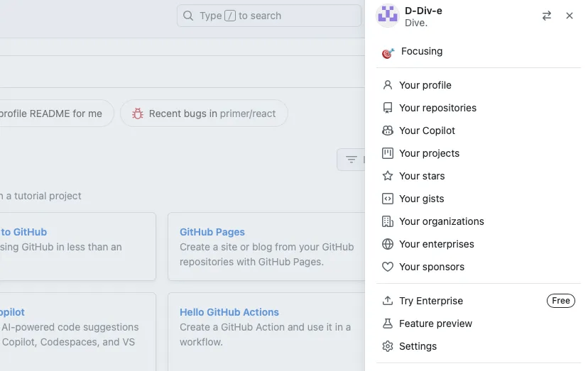The height and width of the screenshot is (371, 588).
Task: Close the user menu panel
Action: (570, 16)
